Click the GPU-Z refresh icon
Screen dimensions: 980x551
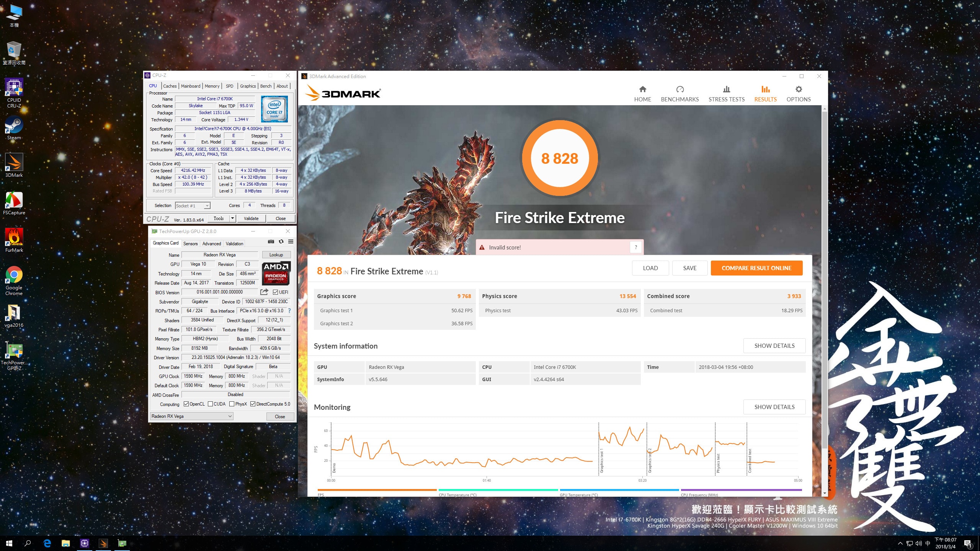[281, 241]
